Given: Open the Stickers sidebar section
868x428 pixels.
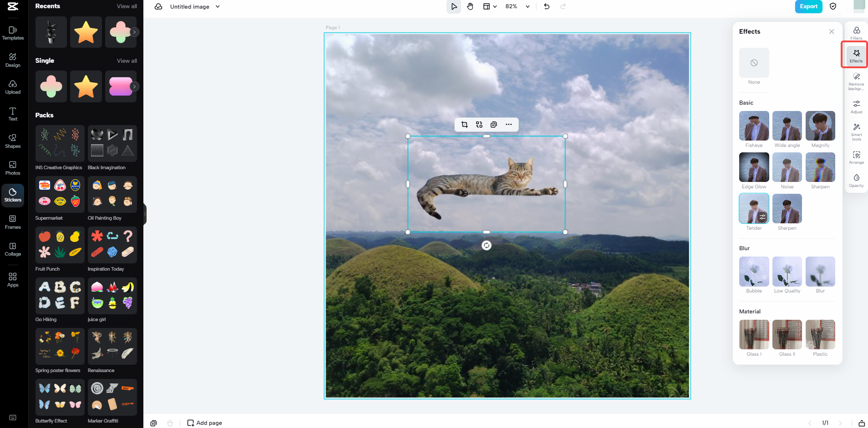Looking at the screenshot, I should 13,195.
